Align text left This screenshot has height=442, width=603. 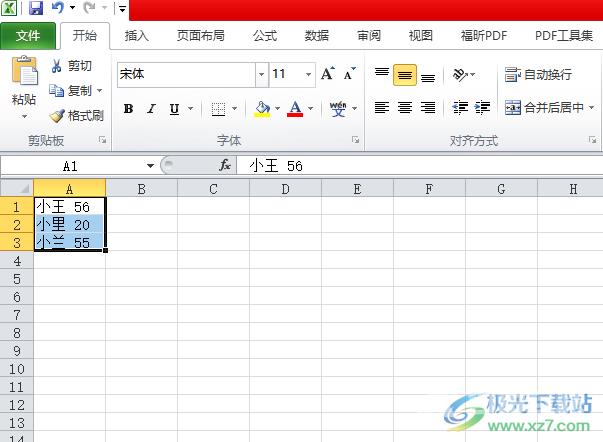(x=382, y=107)
